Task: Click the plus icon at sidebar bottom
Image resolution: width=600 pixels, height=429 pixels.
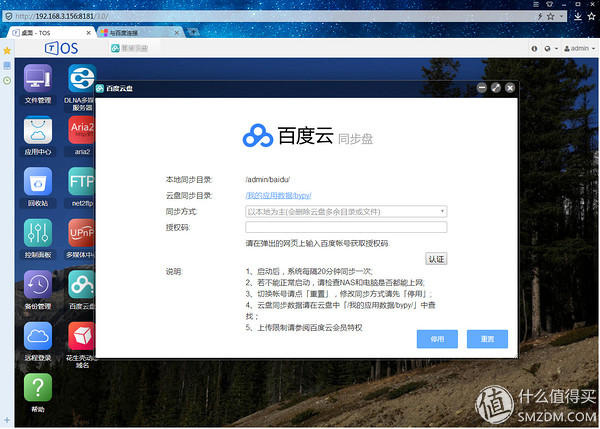Action: coord(7,420)
